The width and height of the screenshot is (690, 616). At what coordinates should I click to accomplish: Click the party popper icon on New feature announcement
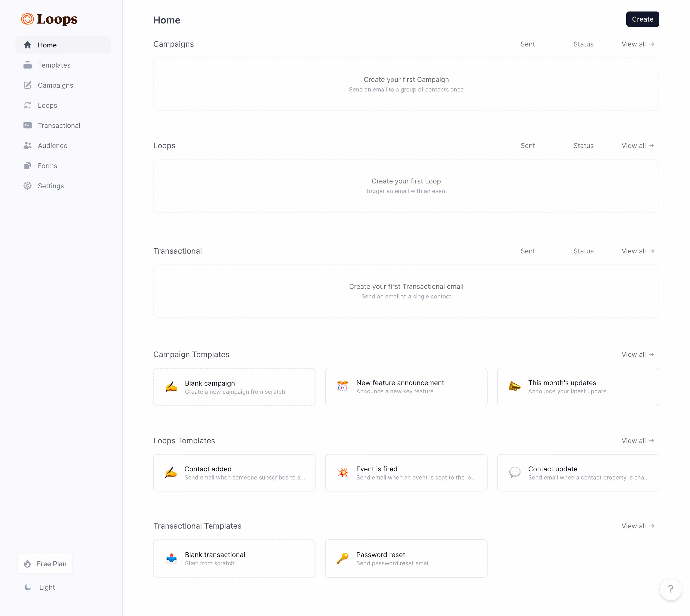[x=343, y=387]
